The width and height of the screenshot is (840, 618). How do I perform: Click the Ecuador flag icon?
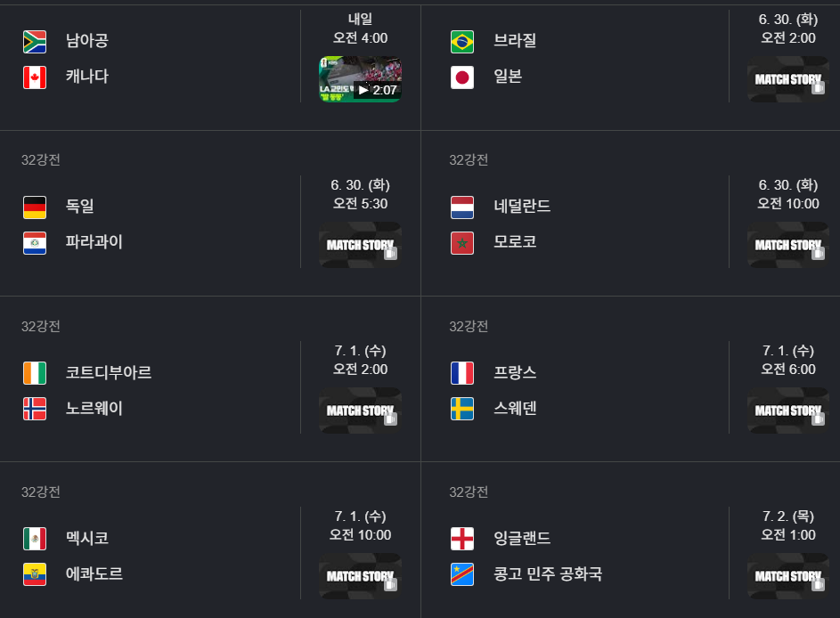(35, 574)
